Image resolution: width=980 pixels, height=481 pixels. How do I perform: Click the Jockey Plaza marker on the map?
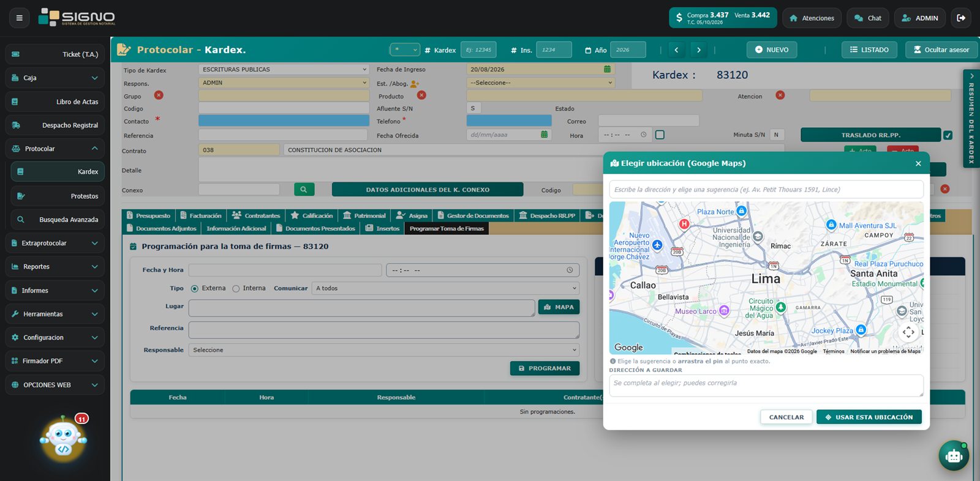[x=861, y=330]
